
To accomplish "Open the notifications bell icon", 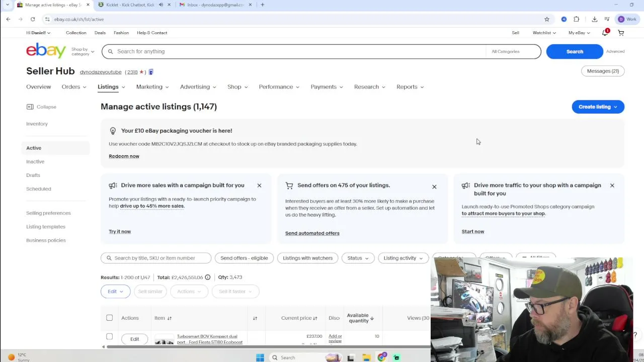I will (x=605, y=33).
